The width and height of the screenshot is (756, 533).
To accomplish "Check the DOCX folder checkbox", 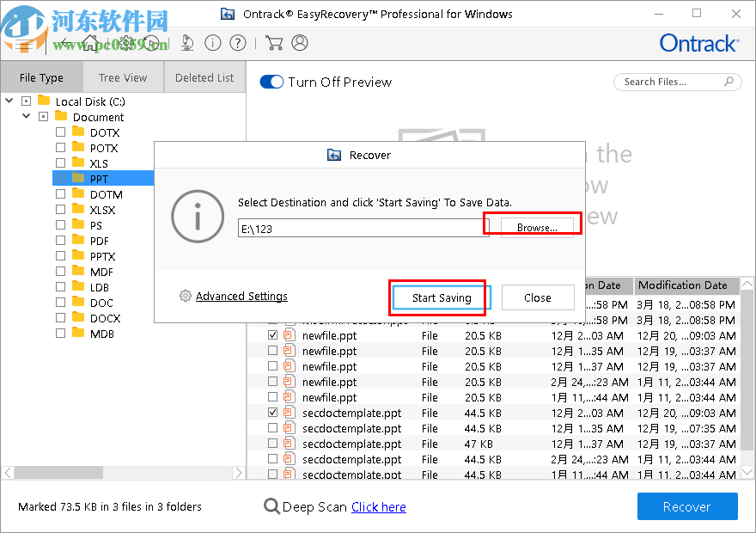I will tap(60, 318).
